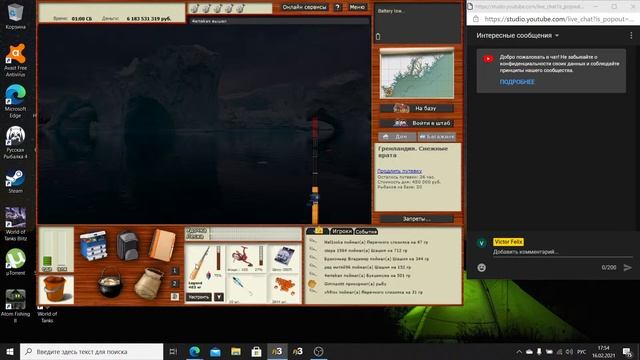Screen dimensions: 640x360
Task: Follow the Продлить путевку link
Action: click(400, 171)
